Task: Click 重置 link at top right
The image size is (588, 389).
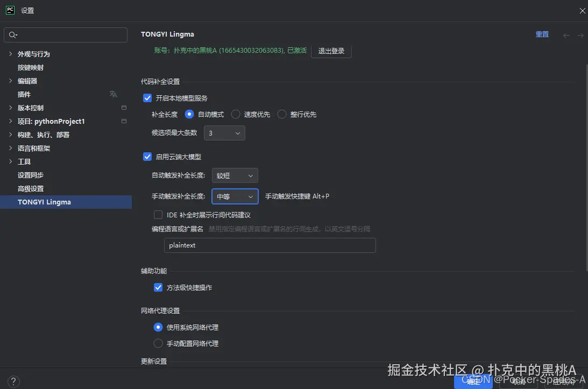Action: [x=542, y=34]
